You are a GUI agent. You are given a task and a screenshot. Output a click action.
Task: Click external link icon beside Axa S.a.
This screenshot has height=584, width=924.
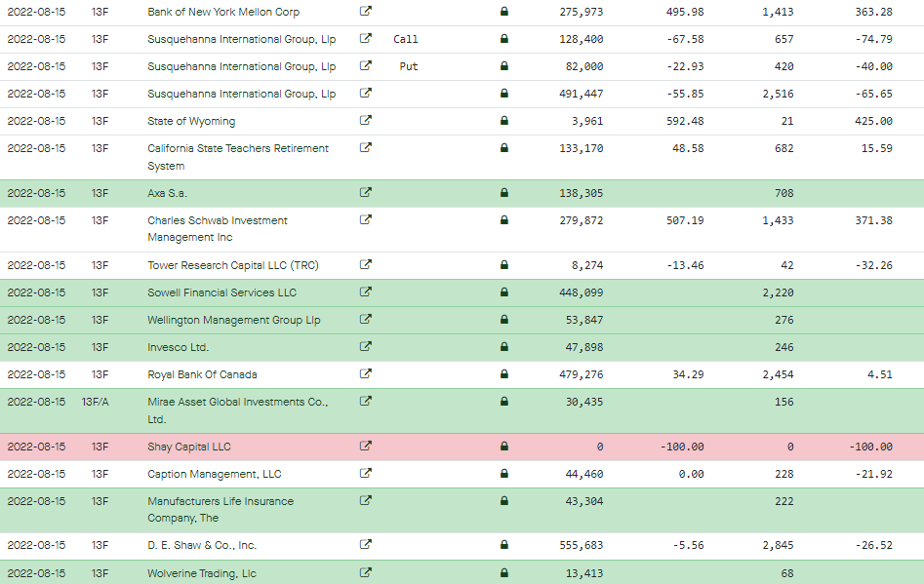pos(365,192)
